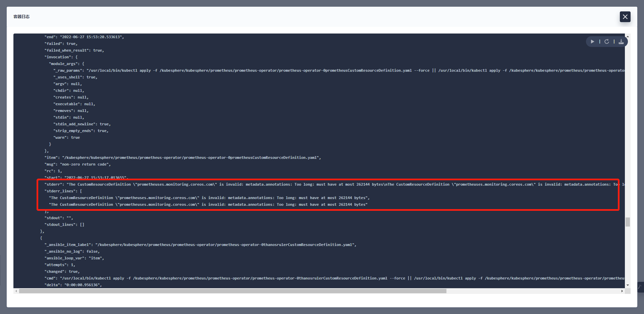Click the "_raw_params" kubectl apply command
Viewport: 644px width, 314px height.
click(x=235, y=70)
